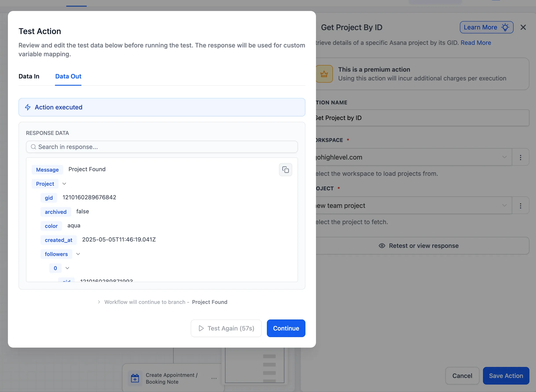Open the ellipsis menu on Create Appointment node

pyautogui.click(x=214, y=378)
